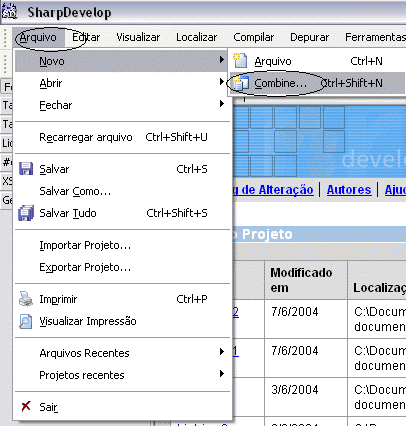Open the partially visible Aju link
The width and height of the screenshot is (406, 426).
[395, 190]
